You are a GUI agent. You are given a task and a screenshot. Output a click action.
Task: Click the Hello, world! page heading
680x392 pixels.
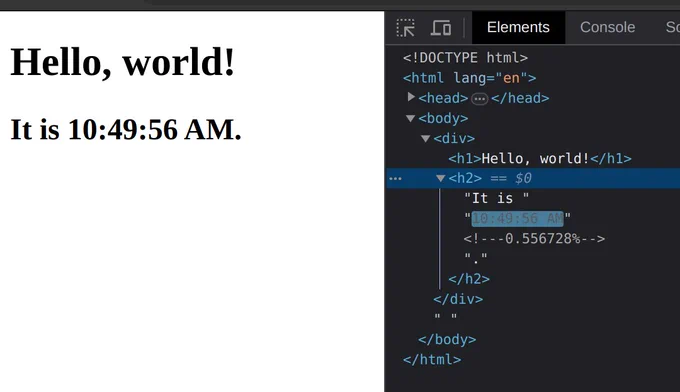pos(122,62)
